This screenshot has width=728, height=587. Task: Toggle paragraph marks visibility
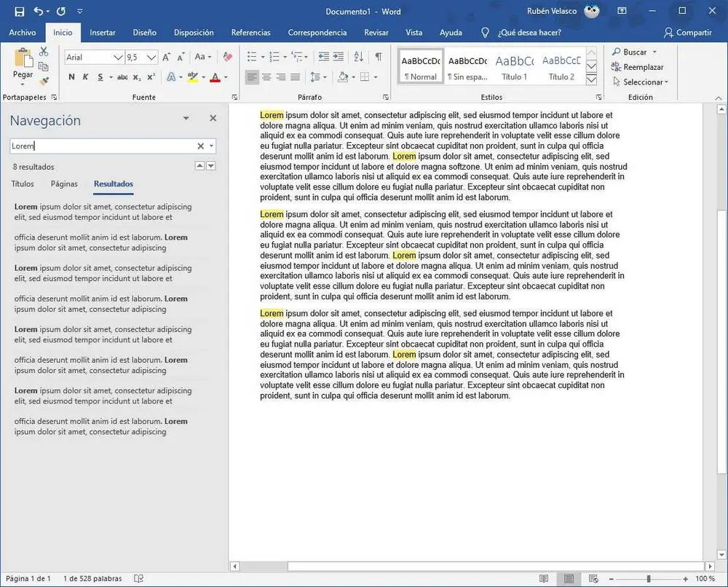[x=378, y=57]
